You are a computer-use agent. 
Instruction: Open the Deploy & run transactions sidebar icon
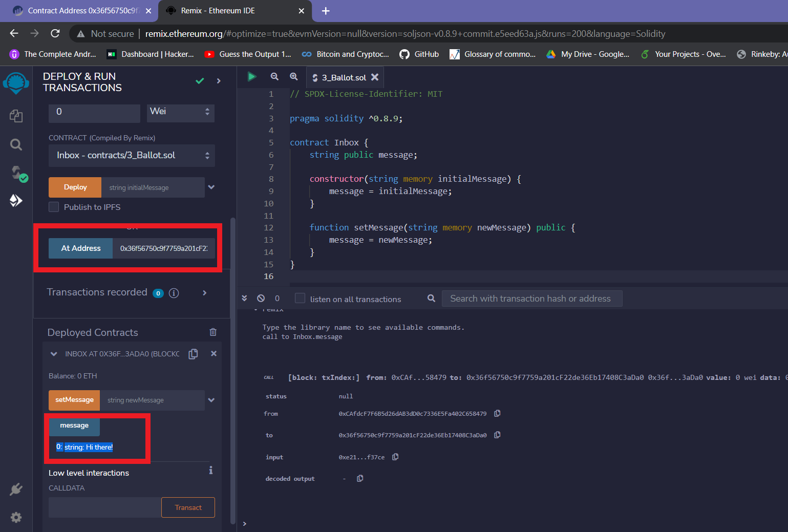pyautogui.click(x=16, y=200)
